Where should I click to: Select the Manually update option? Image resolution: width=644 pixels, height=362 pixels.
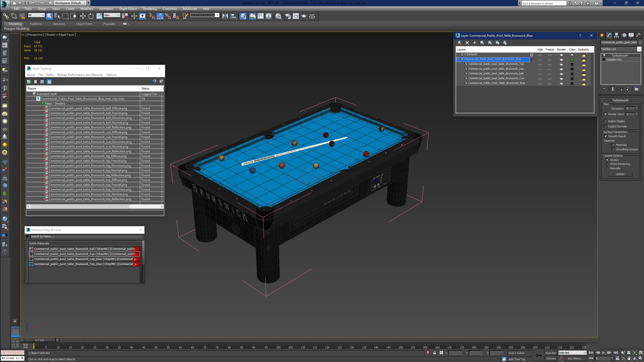607,168
